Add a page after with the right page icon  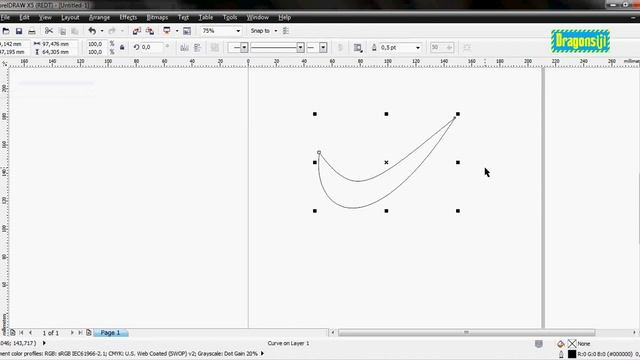click(x=89, y=333)
